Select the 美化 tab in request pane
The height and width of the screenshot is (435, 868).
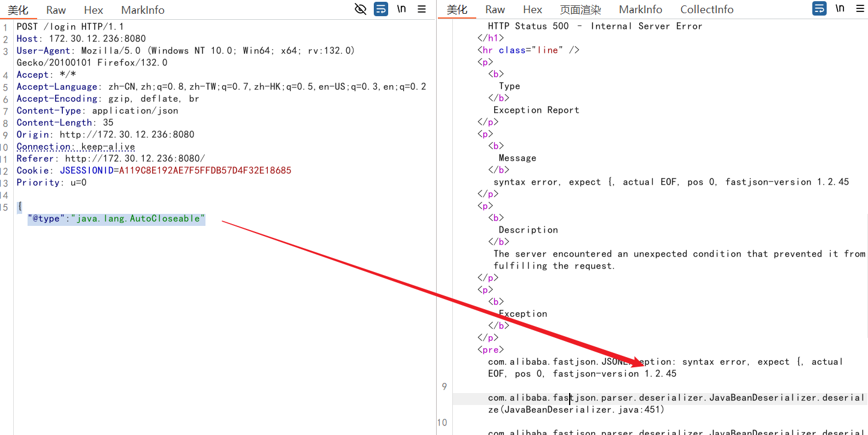pyautogui.click(x=18, y=10)
